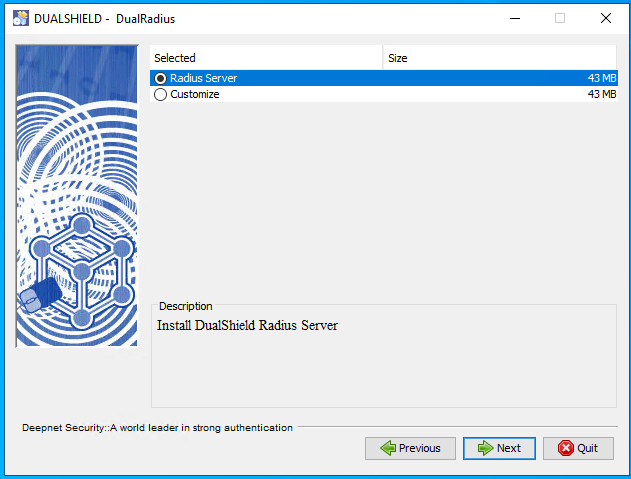Click the Deepnet Security tagline text
The width and height of the screenshot is (631, 479).
coord(157,427)
